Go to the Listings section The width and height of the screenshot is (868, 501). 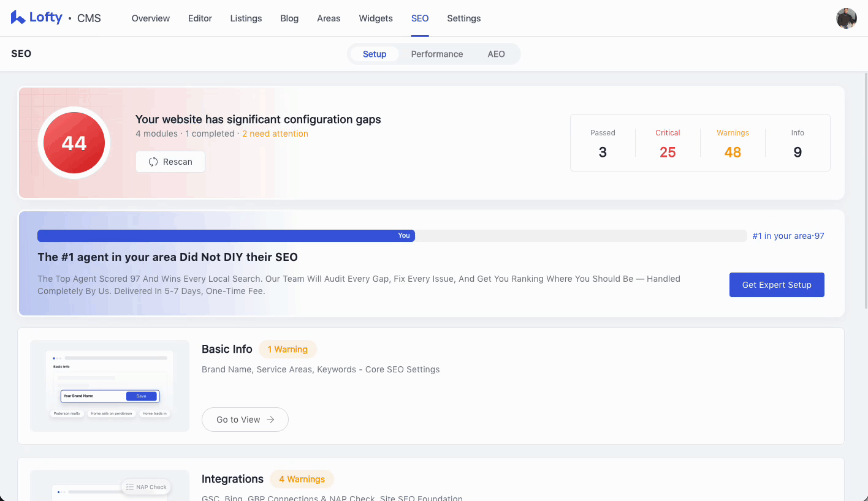pyautogui.click(x=246, y=18)
